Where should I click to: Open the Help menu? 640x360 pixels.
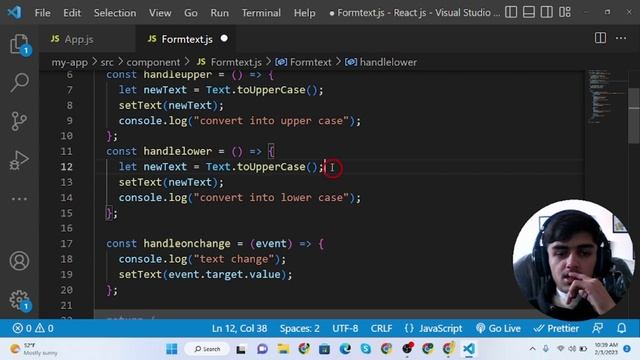coord(304,13)
